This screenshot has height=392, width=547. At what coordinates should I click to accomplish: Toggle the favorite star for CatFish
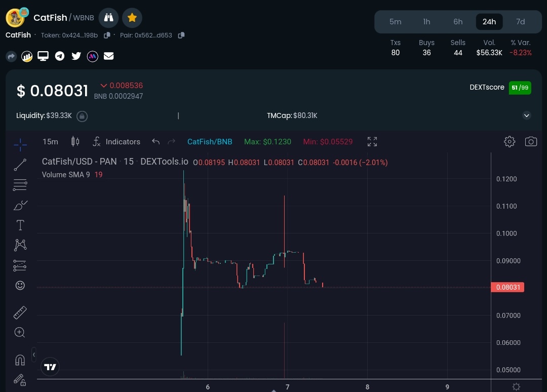tap(132, 18)
